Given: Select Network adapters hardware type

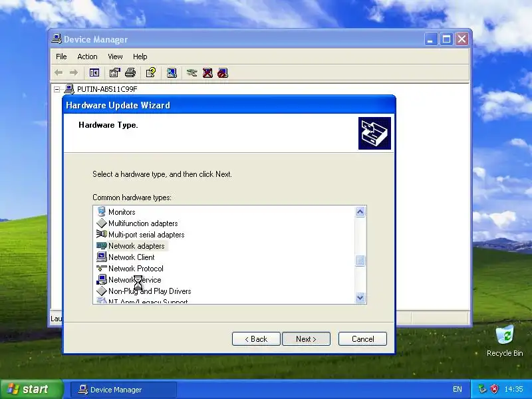Looking at the screenshot, I should pos(136,246).
